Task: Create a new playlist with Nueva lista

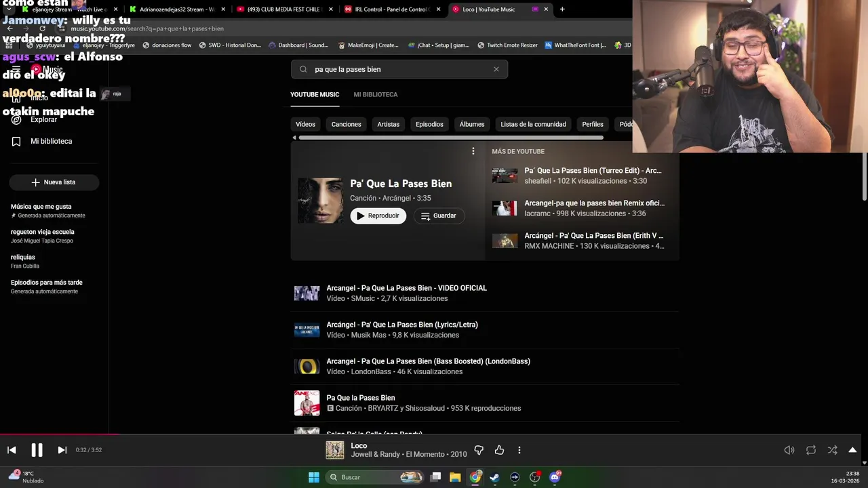Action: [x=54, y=182]
